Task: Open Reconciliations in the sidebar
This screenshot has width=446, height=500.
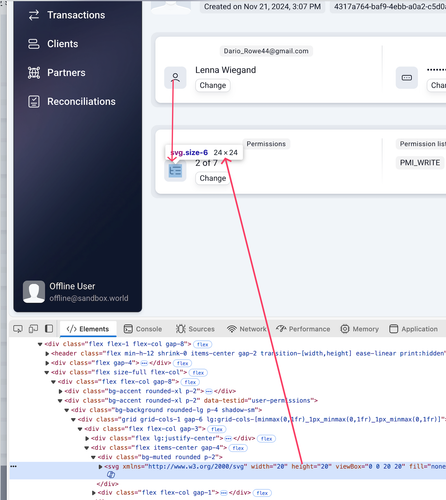Action: tap(72, 102)
